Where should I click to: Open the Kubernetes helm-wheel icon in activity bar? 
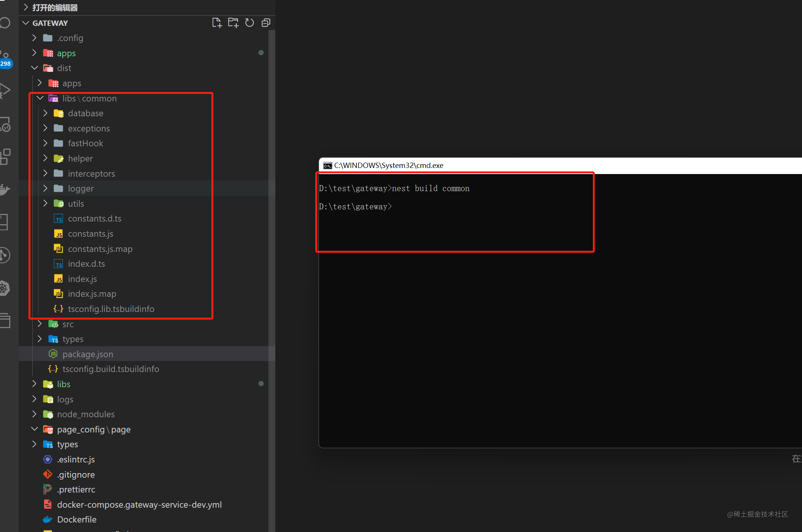click(5, 288)
